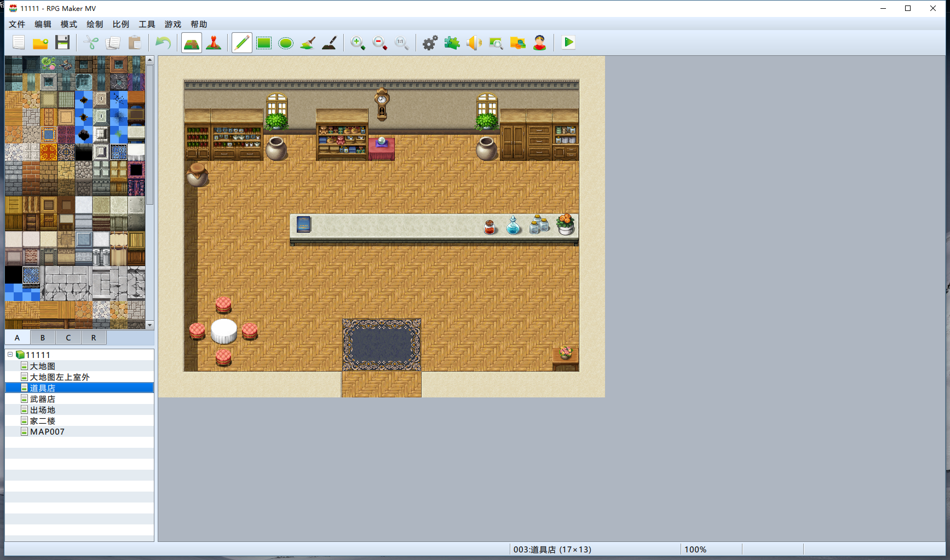
Task: Switch to Map editing mode
Action: (x=192, y=43)
